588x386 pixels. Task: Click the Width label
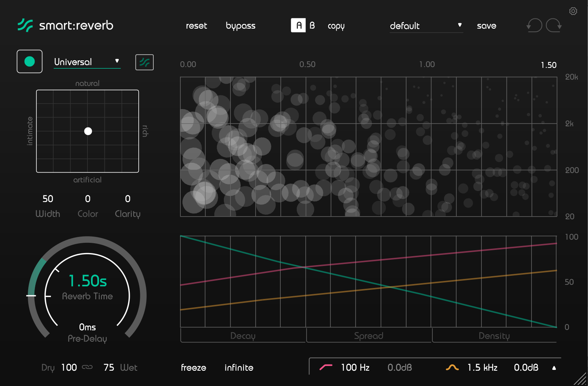[x=48, y=214]
